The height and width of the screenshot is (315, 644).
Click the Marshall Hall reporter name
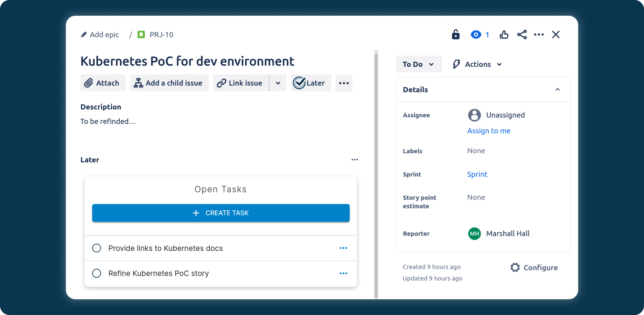coord(508,233)
